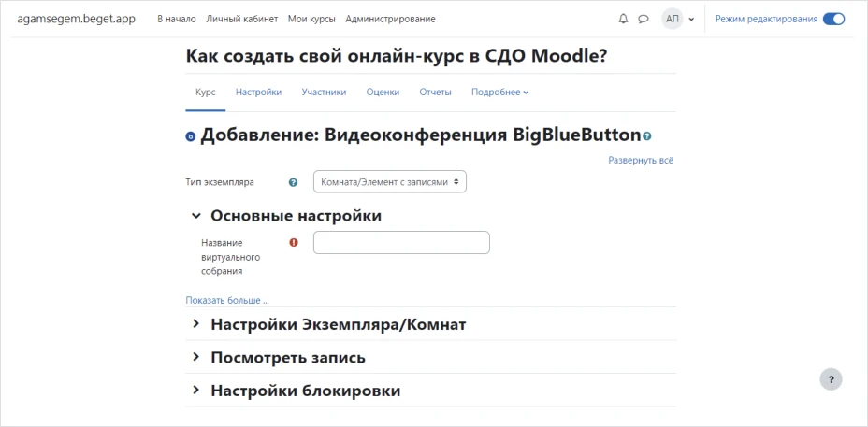Switch to the Оценки tab
868x427 pixels.
pyautogui.click(x=383, y=92)
